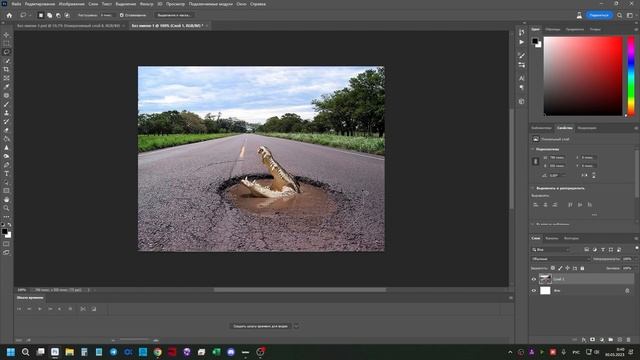Select the Move tool
Screen dimensions: 640x360
point(6,35)
